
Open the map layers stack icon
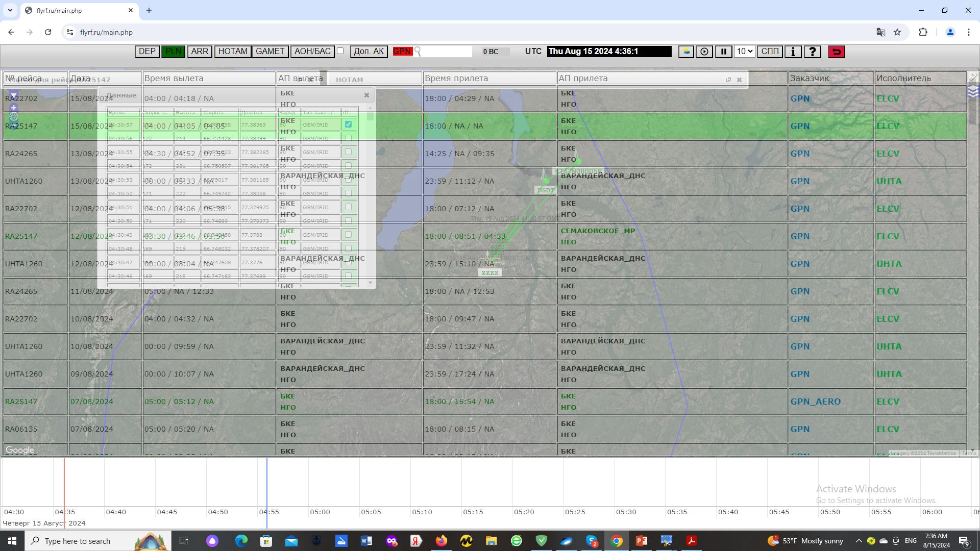[x=973, y=91]
